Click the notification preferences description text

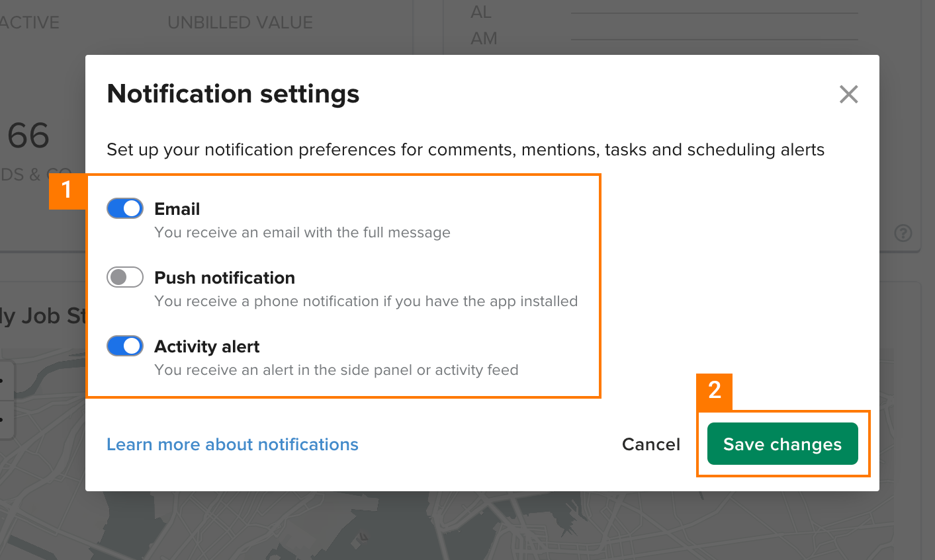point(465,149)
